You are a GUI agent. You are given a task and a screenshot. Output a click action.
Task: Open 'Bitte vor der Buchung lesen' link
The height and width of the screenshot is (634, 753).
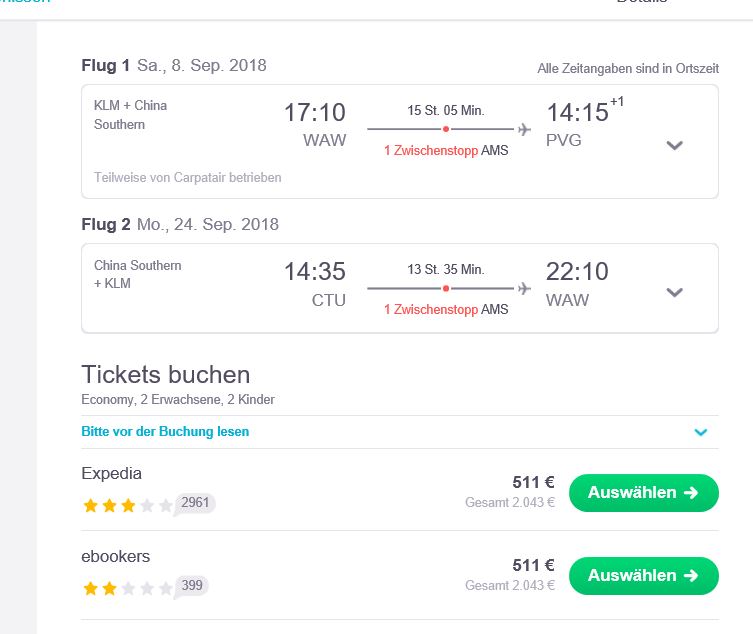(165, 431)
